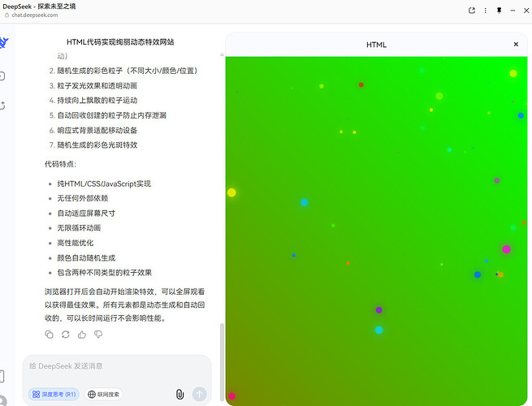The image size is (532, 406).
Task: Click the bullet 无任何外部依赖
Action: pyautogui.click(x=83, y=198)
